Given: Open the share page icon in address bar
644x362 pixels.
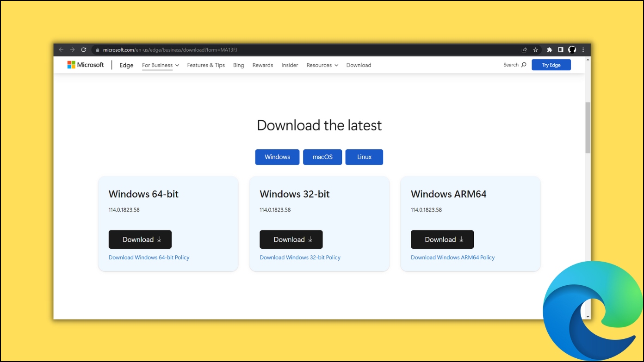Looking at the screenshot, I should [x=524, y=50].
